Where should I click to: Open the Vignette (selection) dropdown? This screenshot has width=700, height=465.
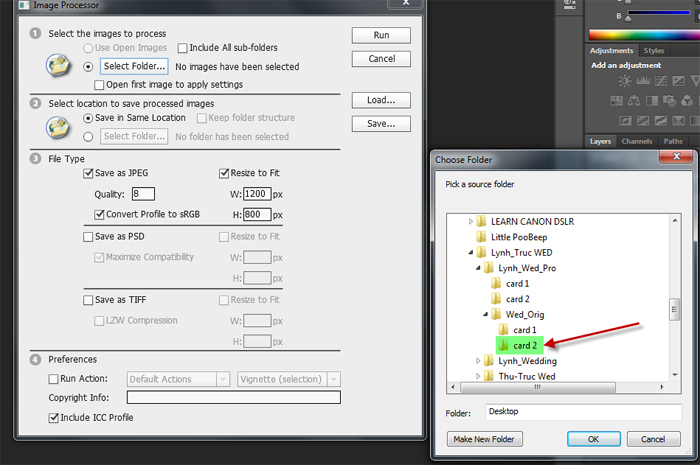click(x=334, y=379)
